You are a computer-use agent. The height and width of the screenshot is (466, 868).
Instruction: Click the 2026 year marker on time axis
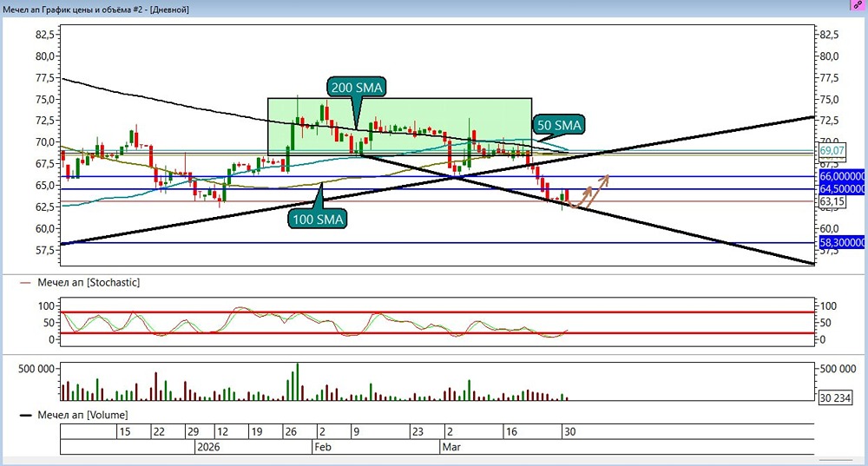(208, 447)
